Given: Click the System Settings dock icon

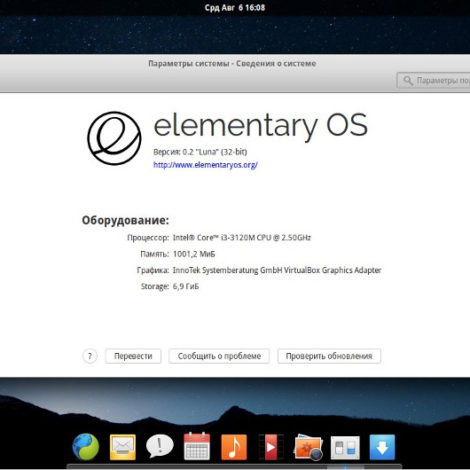Looking at the screenshot, I should [345, 447].
